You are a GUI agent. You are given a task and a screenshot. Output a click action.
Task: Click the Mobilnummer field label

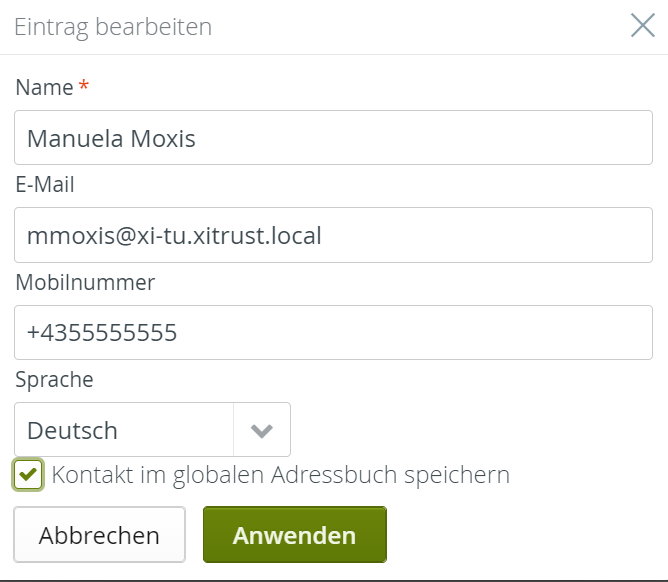coord(85,282)
